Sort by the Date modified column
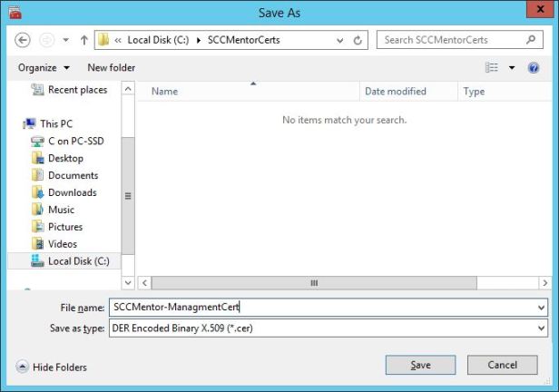Viewport: 559px width, 392px height. 395,92
